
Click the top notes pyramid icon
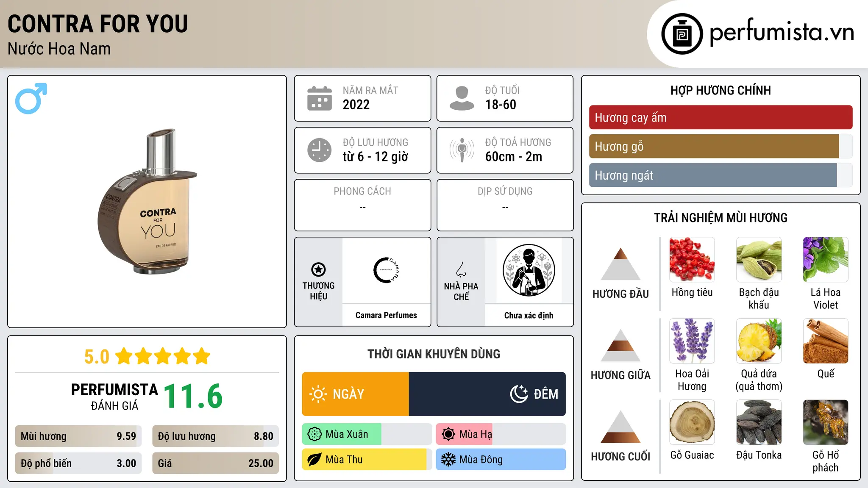[x=620, y=264]
